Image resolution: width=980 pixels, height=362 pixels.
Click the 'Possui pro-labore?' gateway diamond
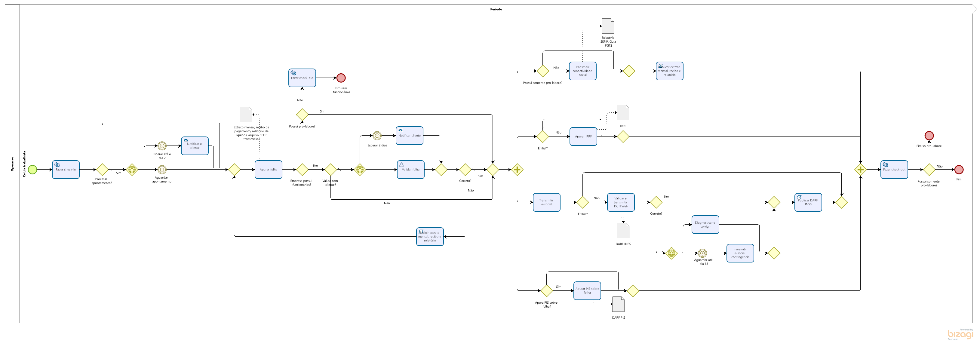pyautogui.click(x=302, y=115)
